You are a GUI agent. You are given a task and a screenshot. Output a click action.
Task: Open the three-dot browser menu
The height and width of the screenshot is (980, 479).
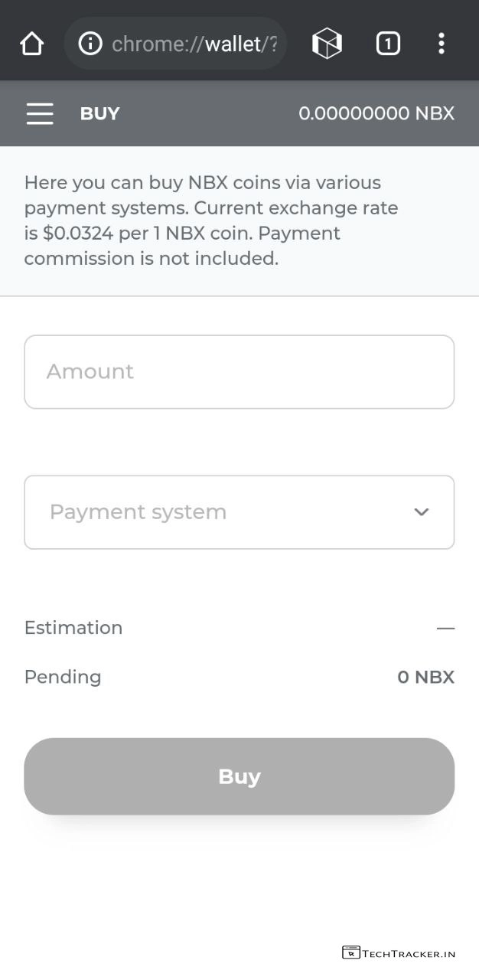tap(442, 44)
